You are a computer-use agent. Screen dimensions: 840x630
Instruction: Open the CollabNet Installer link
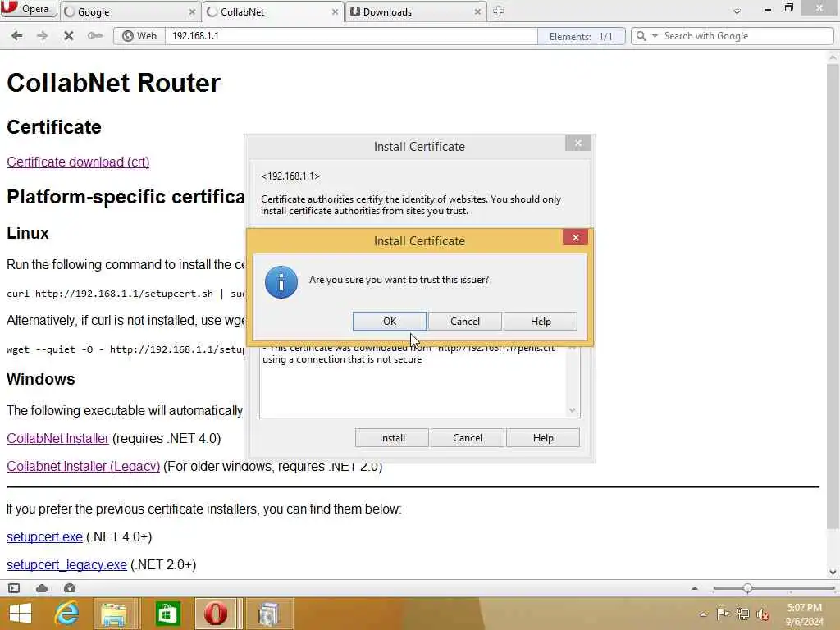[x=58, y=438]
